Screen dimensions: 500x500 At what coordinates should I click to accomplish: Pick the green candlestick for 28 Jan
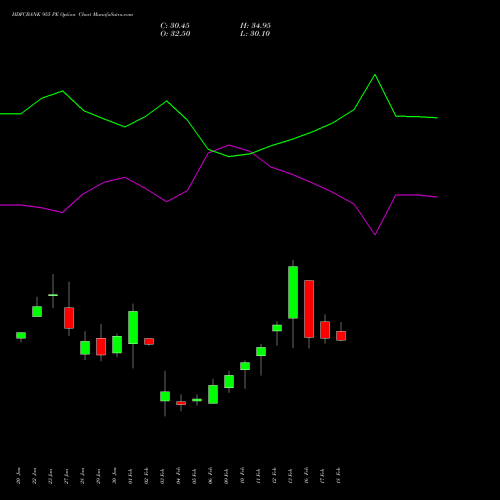85,348
